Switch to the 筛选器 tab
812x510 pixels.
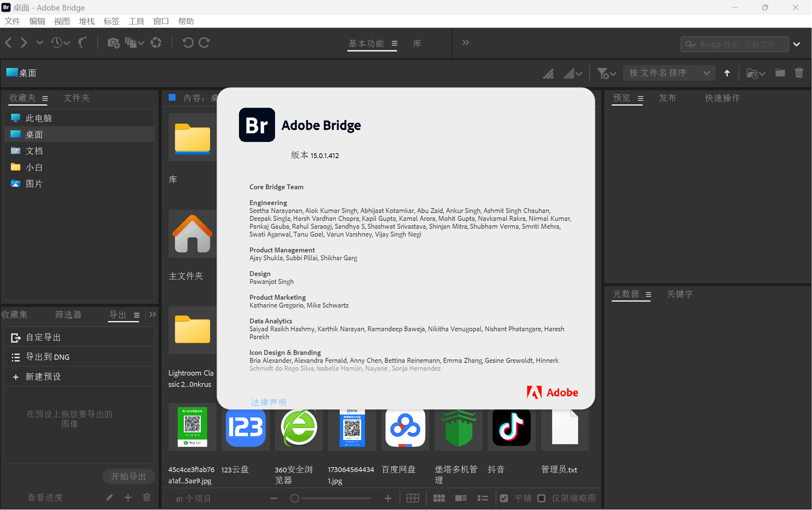(x=68, y=315)
